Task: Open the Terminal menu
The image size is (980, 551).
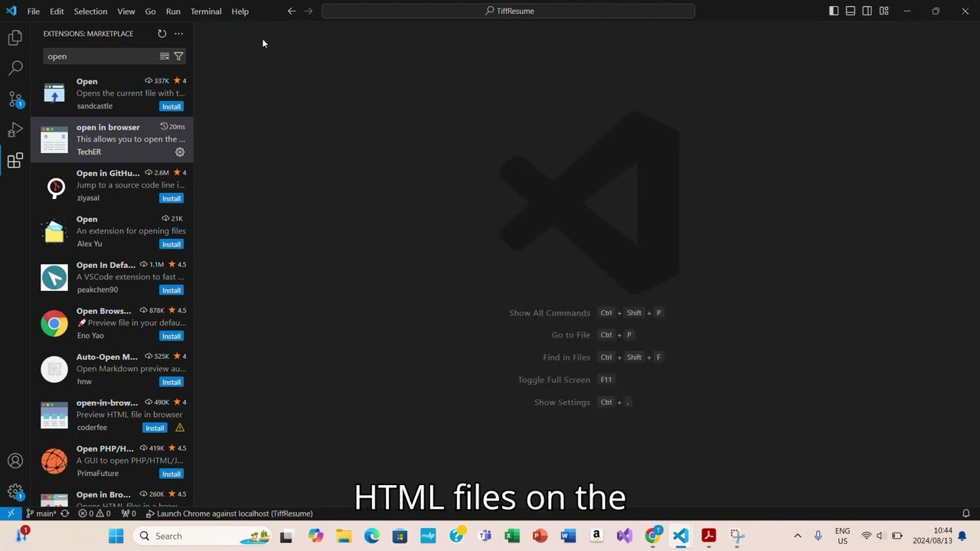Action: 206,11
